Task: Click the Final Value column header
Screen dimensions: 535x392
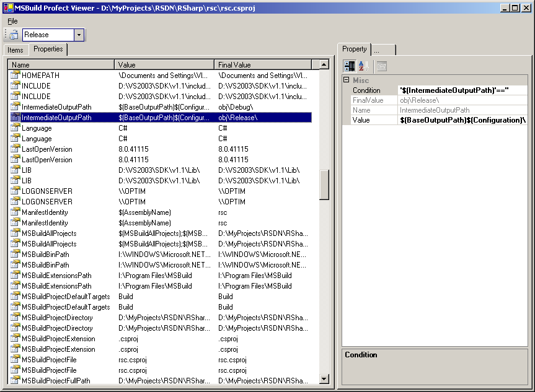Action: click(x=263, y=64)
